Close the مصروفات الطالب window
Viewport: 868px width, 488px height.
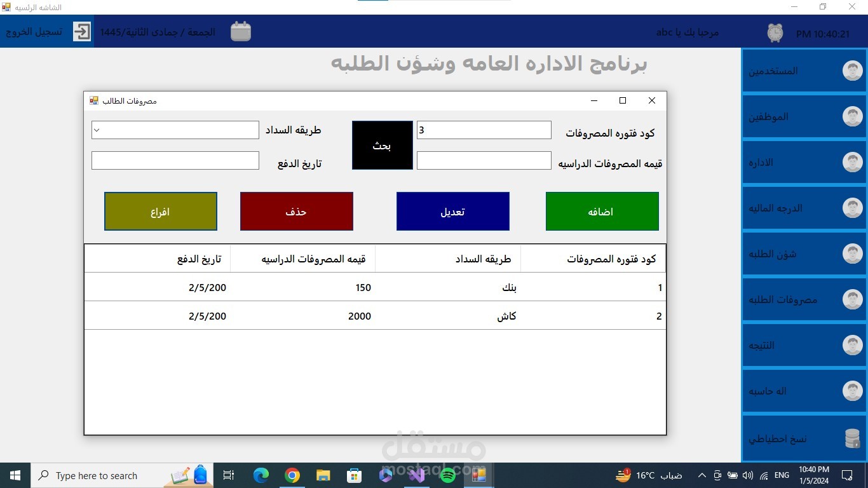point(652,100)
